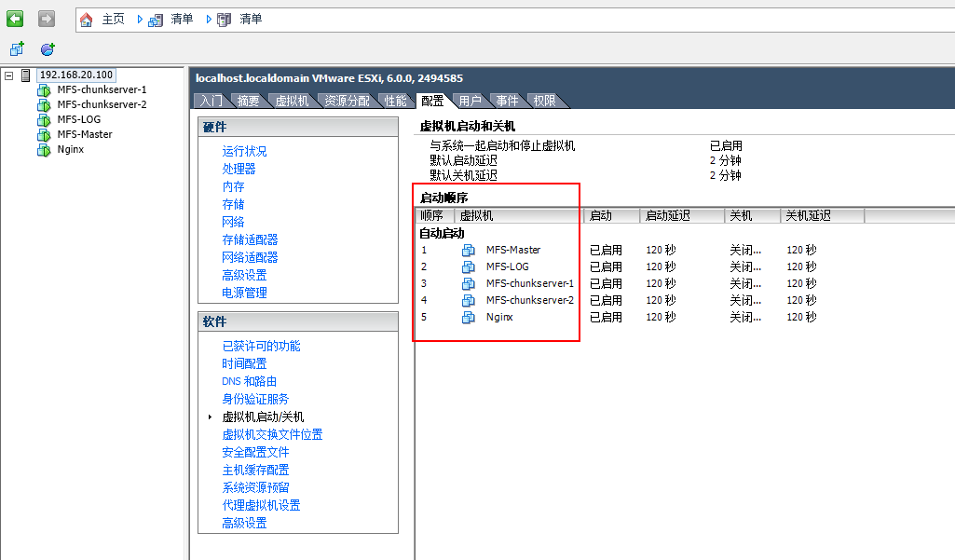The height and width of the screenshot is (560, 955).
Task: Open the 存储适配器 hardware link
Action: click(x=250, y=239)
